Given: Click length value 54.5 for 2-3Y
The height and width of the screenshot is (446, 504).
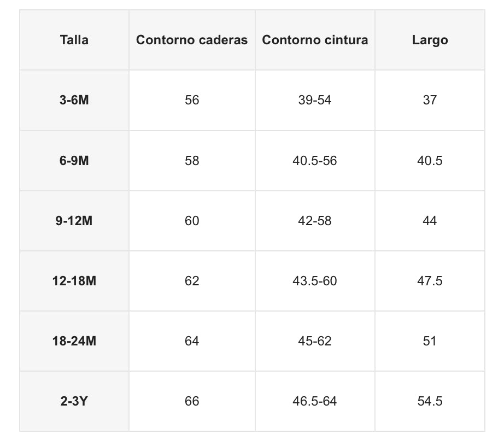Looking at the screenshot, I should [430, 401].
